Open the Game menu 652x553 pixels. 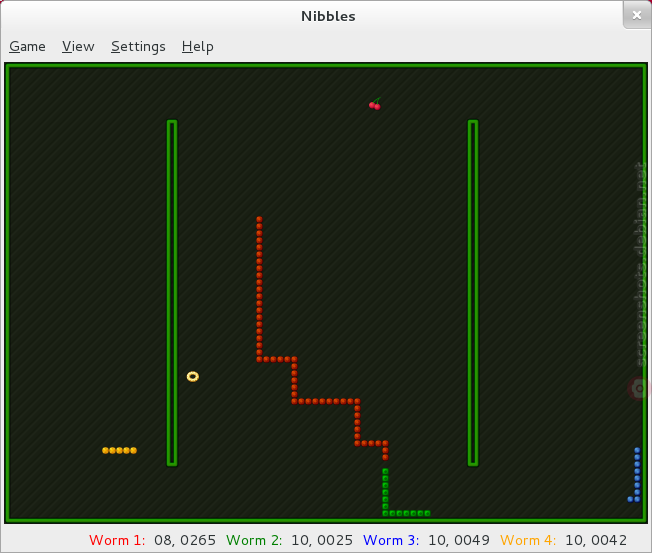coord(27,46)
